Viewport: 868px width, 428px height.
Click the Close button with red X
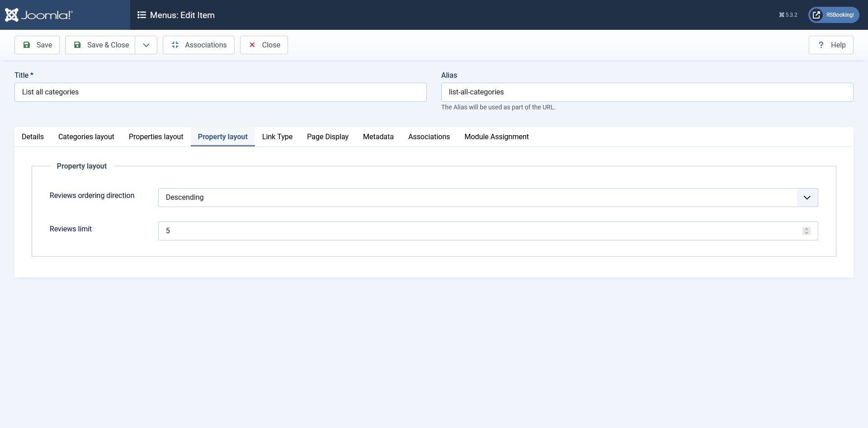click(264, 45)
